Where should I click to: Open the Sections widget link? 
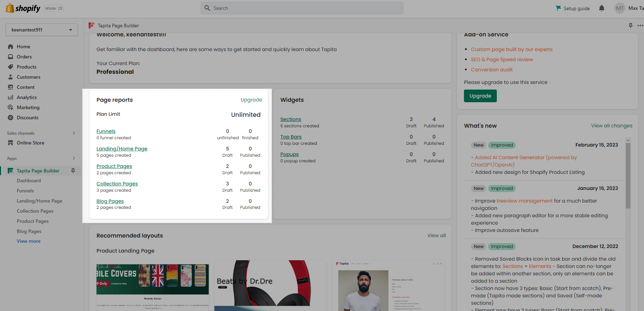[x=291, y=119]
